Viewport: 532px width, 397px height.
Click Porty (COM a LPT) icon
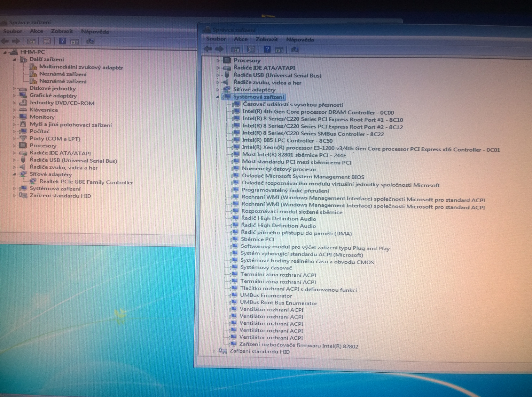[23, 138]
